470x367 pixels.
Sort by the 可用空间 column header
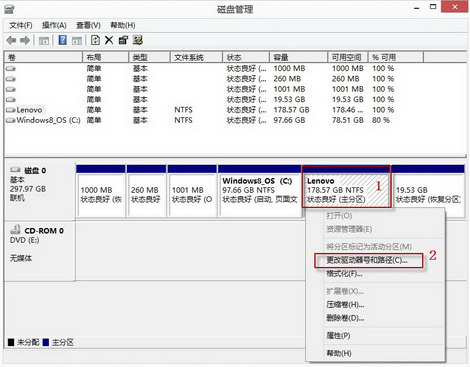(x=348, y=57)
